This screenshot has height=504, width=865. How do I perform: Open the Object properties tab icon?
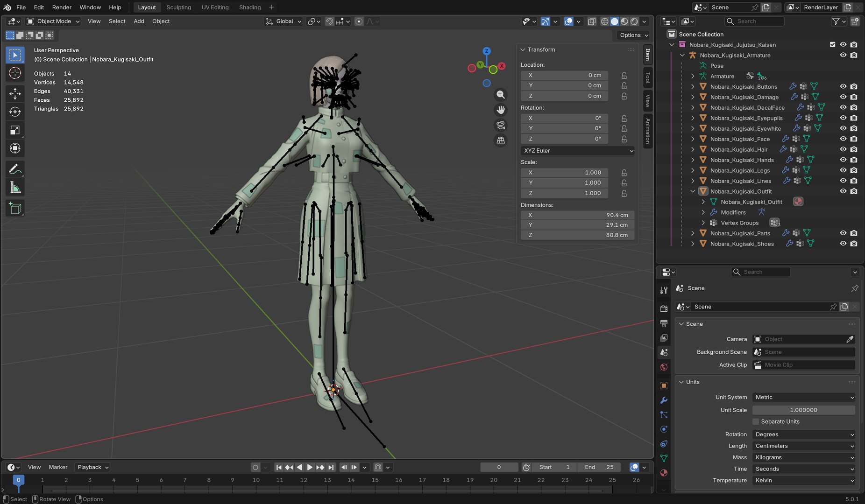click(664, 385)
